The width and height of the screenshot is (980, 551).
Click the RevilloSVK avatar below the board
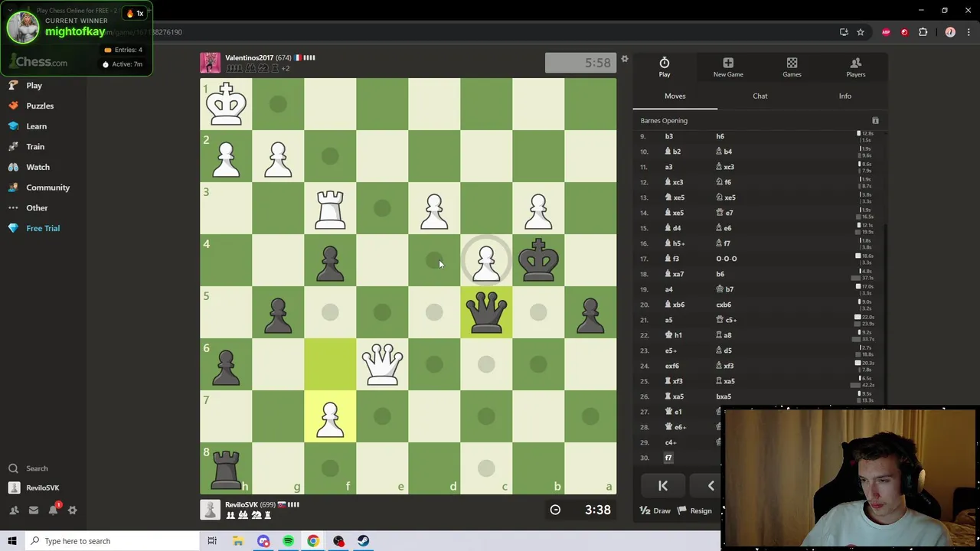tap(211, 510)
